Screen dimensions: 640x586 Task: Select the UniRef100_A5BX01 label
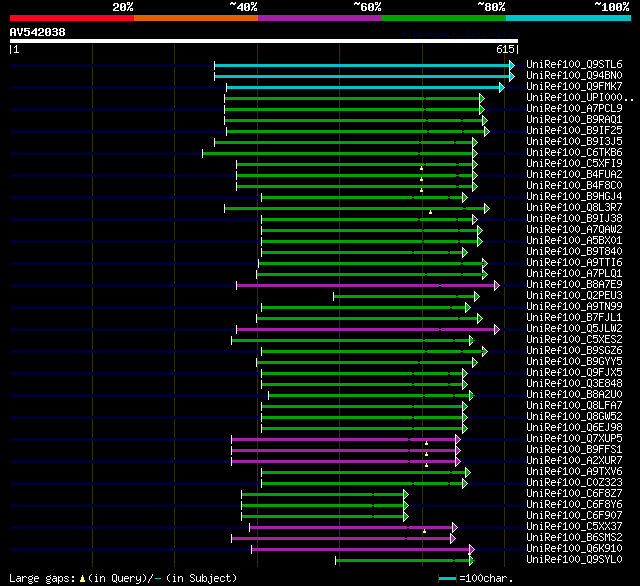574,240
